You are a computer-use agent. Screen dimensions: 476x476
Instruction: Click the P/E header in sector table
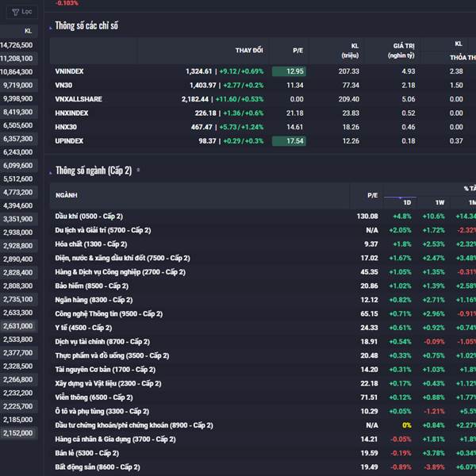(x=373, y=195)
